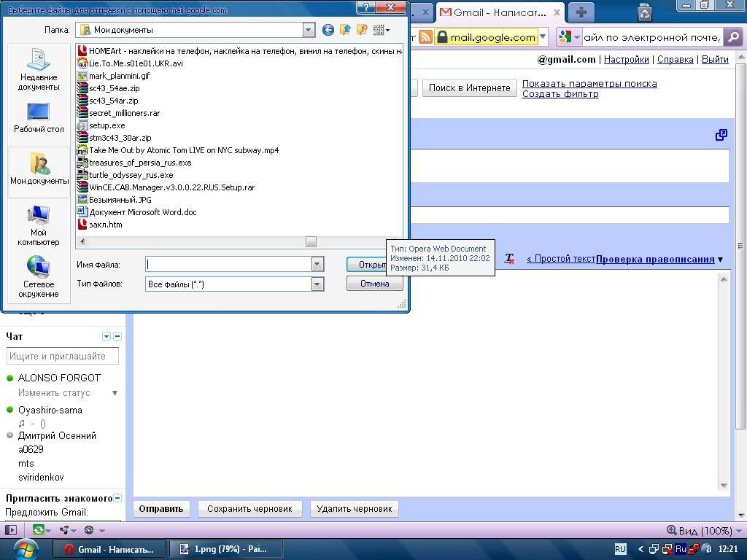The width and height of the screenshot is (747, 560).
Task: Click Удалить черновик button
Action: [354, 508]
